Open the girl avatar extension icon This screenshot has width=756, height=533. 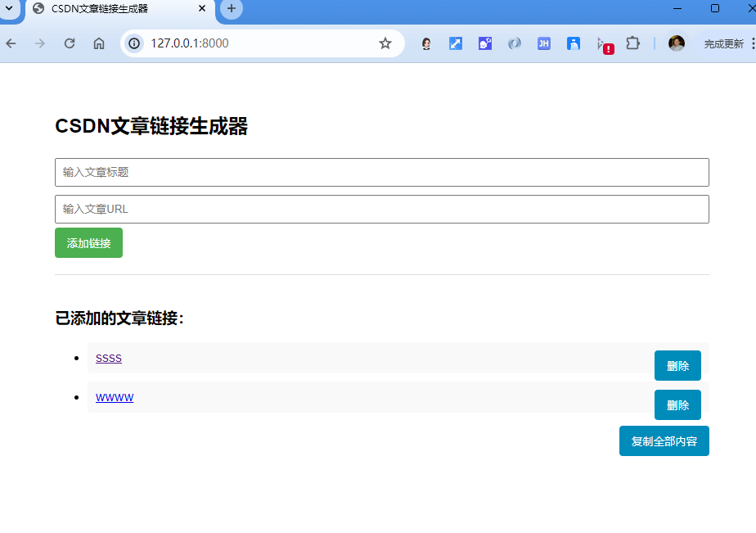[x=426, y=43]
